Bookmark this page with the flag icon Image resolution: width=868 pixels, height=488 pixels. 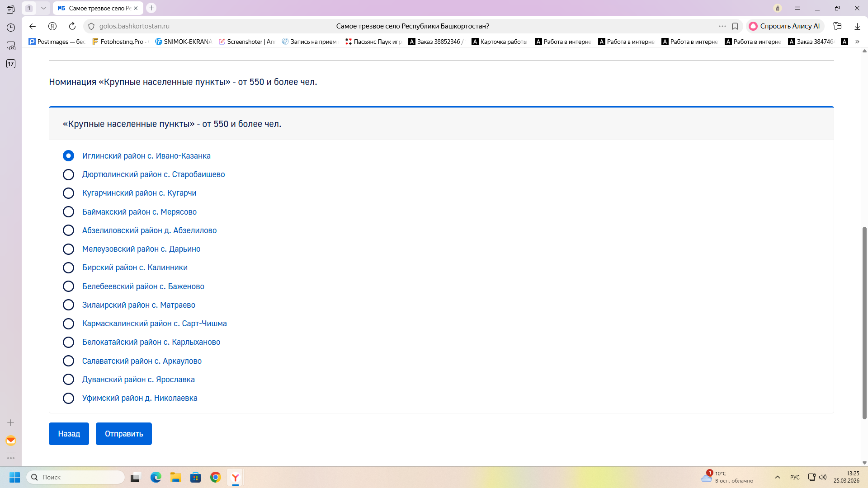pos(735,26)
